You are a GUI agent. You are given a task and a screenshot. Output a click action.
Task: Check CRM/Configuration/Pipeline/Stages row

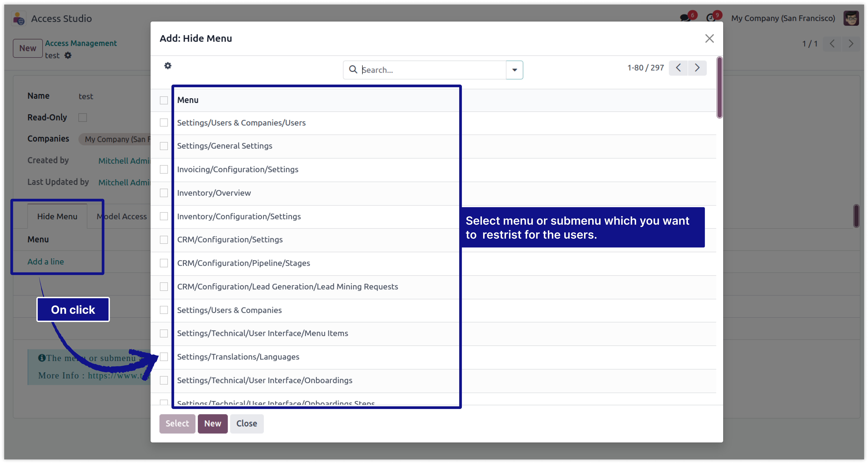[164, 263]
